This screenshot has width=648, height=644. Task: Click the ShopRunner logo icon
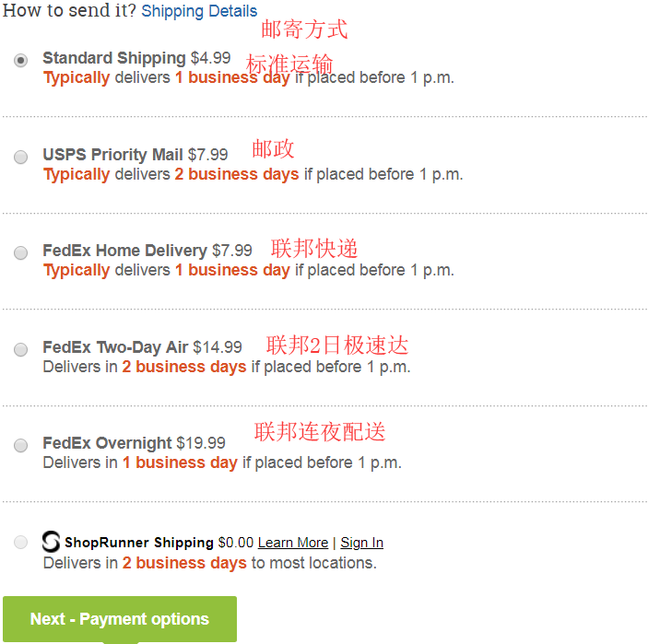(52, 542)
